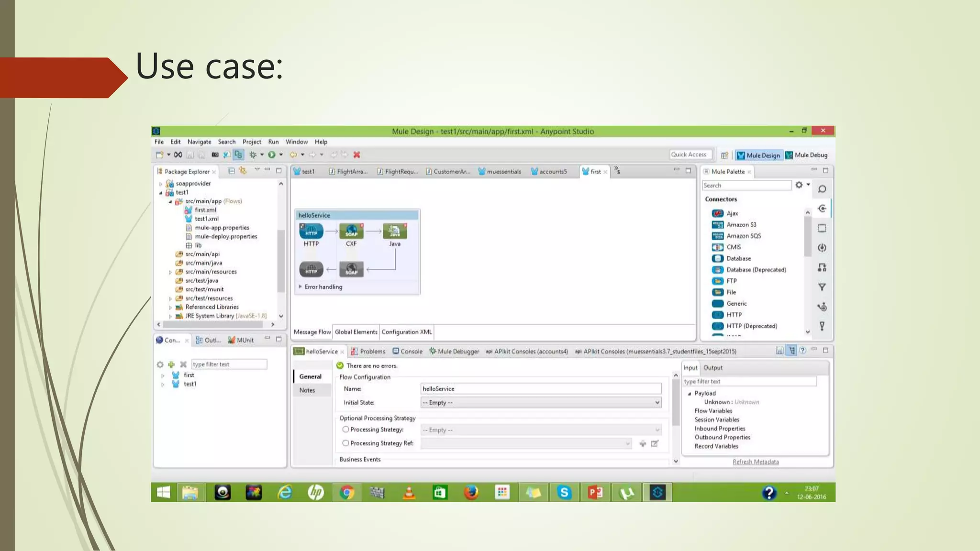Select the Processing Strategy Ref radio button
980x551 pixels.
(345, 443)
